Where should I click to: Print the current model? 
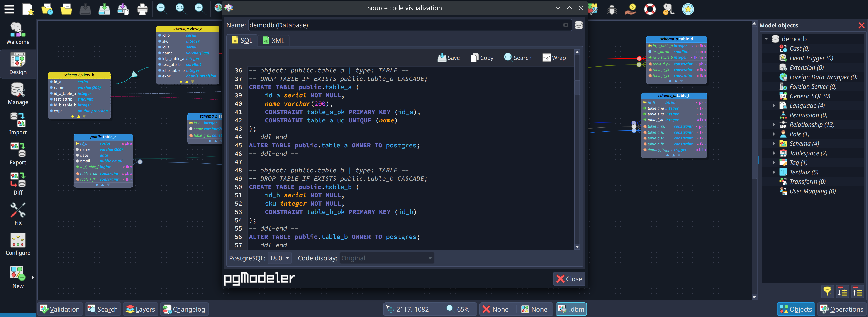143,9
